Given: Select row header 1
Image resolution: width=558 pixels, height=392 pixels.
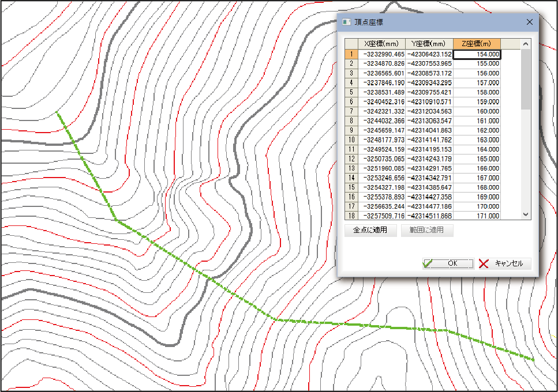Looking at the screenshot, I should [x=351, y=54].
